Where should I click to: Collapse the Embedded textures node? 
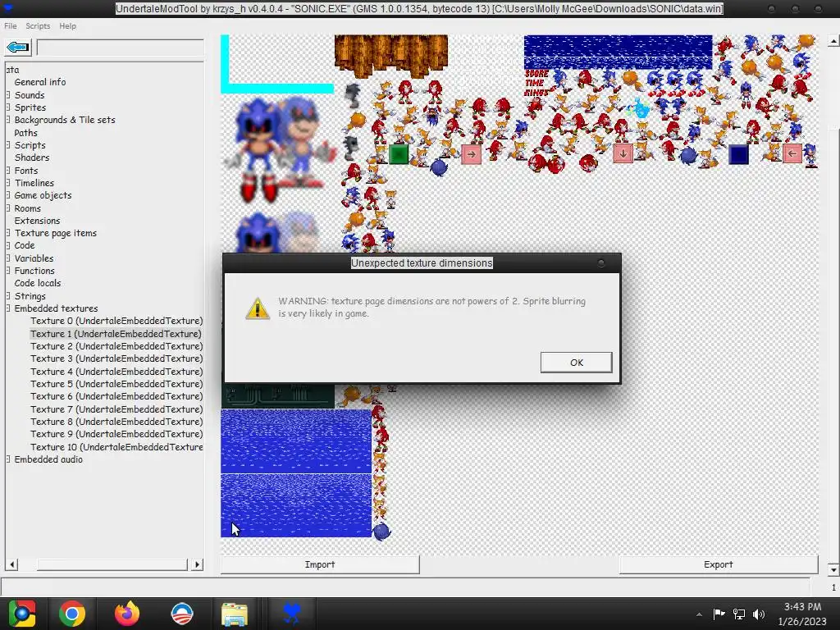click(8, 308)
